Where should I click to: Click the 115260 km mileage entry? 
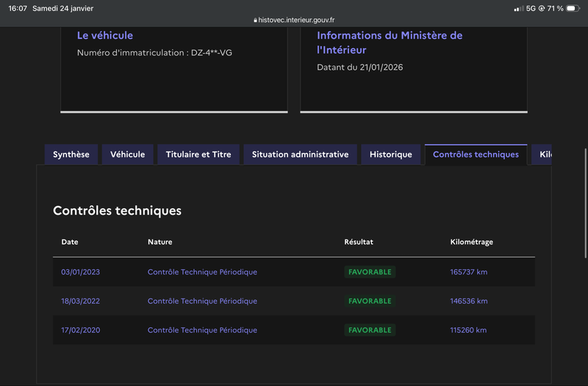pyautogui.click(x=468, y=330)
